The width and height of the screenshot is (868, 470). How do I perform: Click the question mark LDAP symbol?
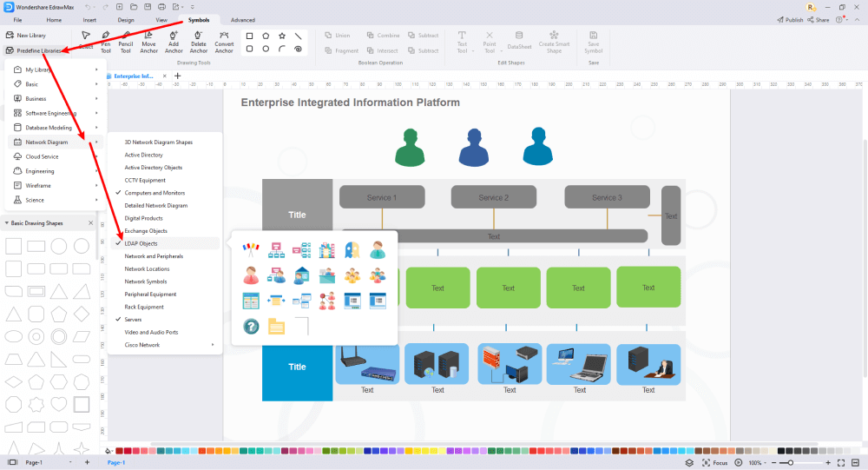click(x=252, y=327)
